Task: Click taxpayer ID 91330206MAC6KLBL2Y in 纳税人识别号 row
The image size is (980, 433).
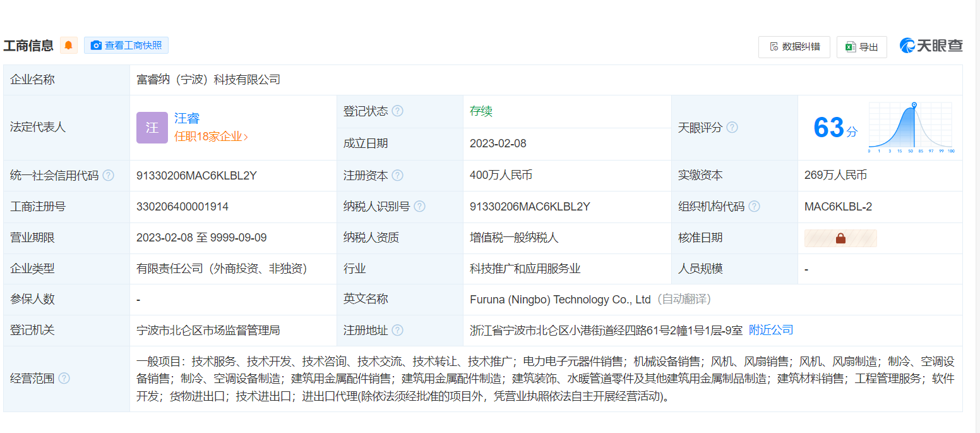Action: 530,206
